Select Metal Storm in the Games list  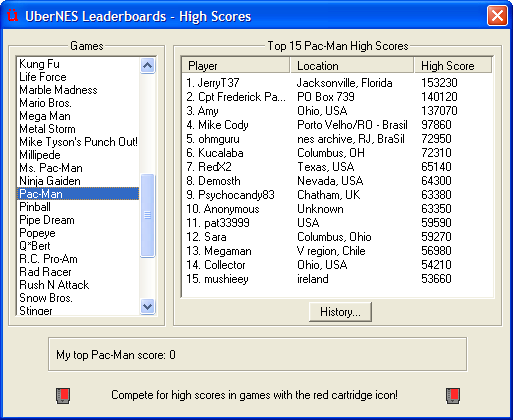(x=78, y=129)
